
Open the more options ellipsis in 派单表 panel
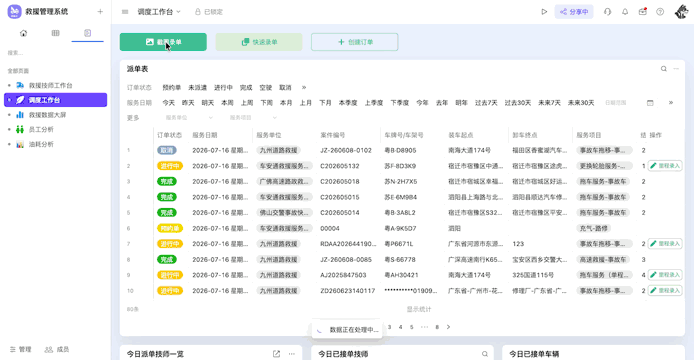click(676, 69)
